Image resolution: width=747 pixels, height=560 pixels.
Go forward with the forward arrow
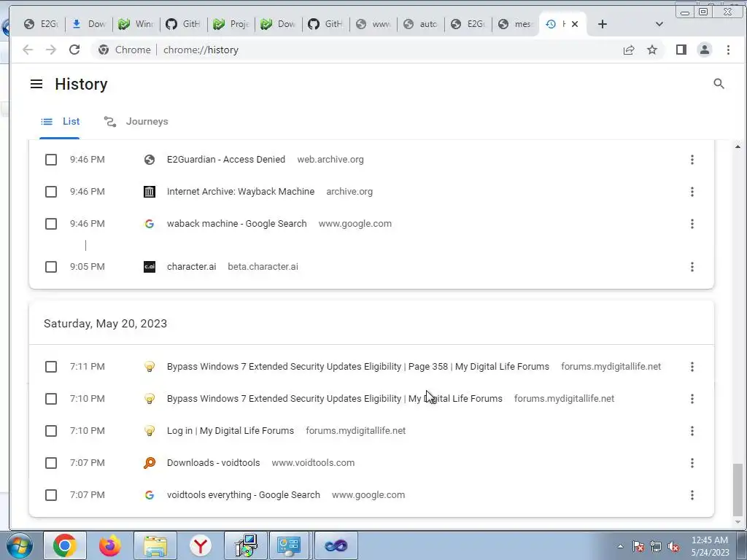[x=51, y=50]
